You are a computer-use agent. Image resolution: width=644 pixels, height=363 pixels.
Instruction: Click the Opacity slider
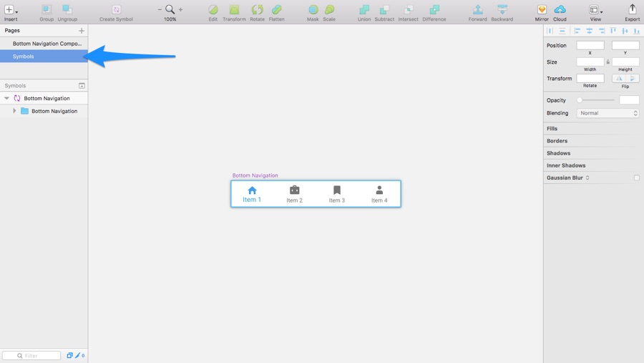(x=597, y=100)
